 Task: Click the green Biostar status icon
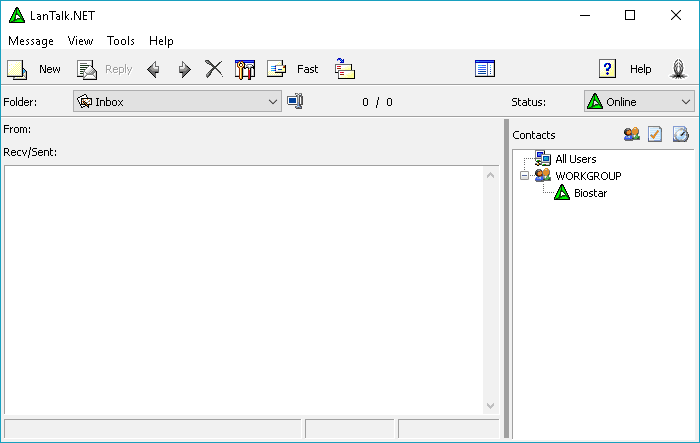pos(562,193)
